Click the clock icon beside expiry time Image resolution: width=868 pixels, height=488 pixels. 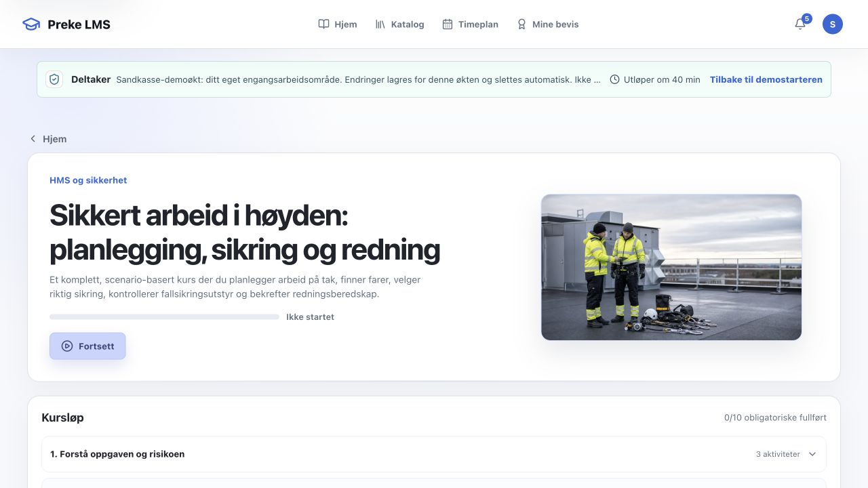pos(615,79)
